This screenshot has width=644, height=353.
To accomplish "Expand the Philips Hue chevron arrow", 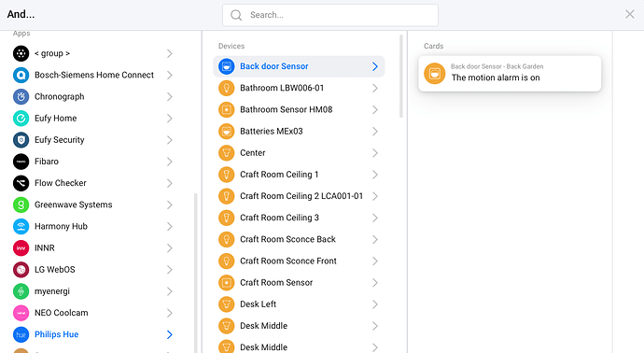I will point(170,334).
